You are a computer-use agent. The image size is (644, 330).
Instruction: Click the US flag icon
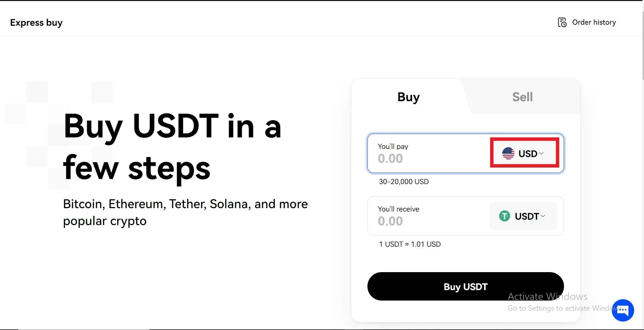click(x=508, y=153)
